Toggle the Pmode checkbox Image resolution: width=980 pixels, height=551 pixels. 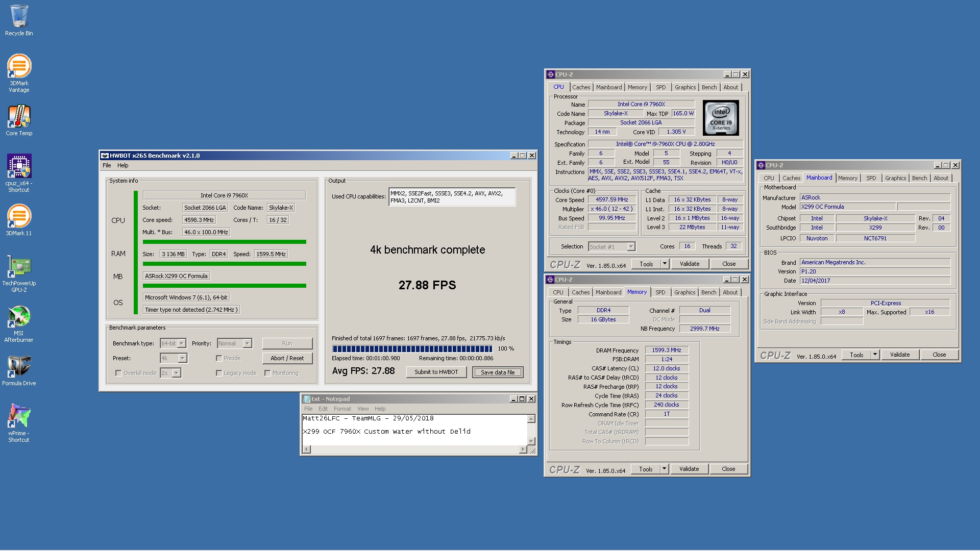point(219,358)
